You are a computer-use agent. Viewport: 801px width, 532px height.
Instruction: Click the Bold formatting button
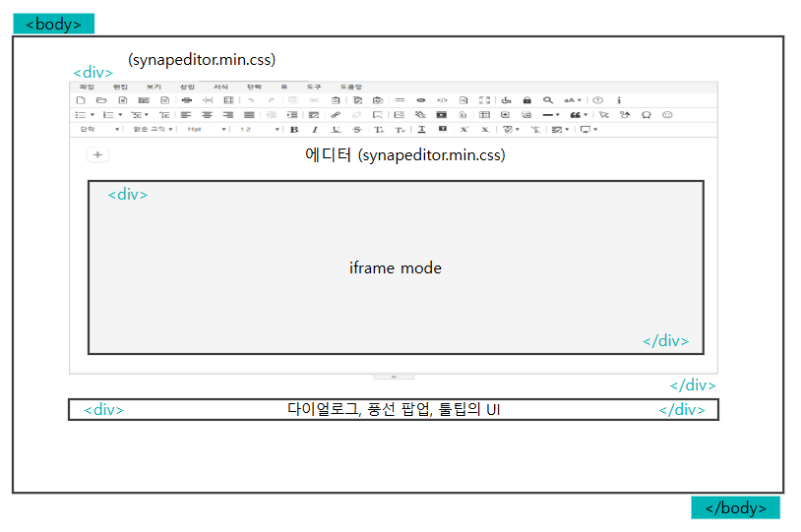click(x=293, y=130)
